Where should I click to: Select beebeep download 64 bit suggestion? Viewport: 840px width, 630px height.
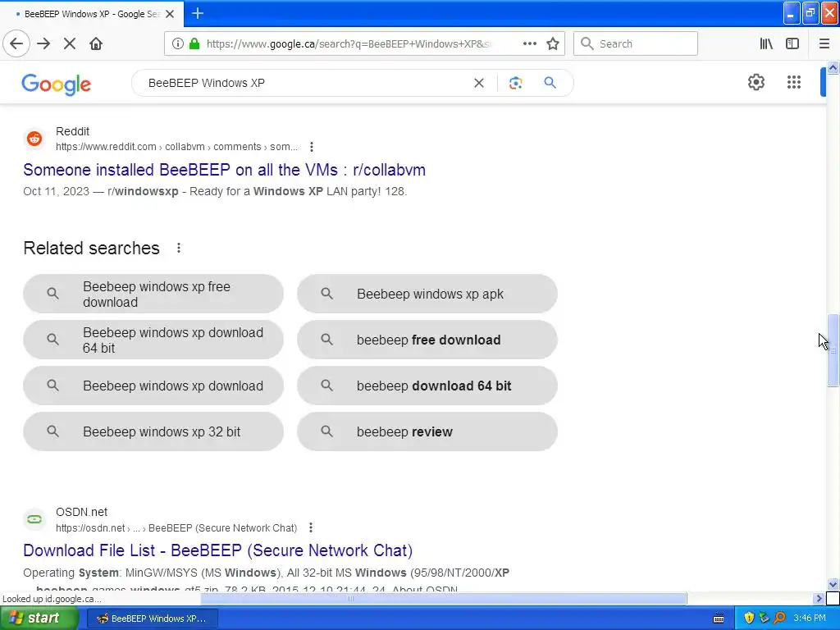click(427, 386)
